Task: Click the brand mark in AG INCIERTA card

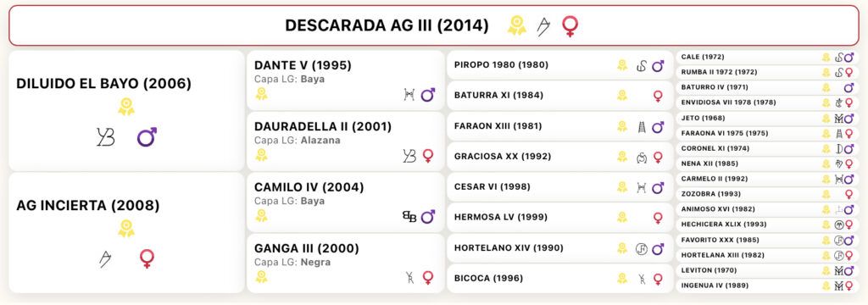Action: pyautogui.click(x=104, y=258)
